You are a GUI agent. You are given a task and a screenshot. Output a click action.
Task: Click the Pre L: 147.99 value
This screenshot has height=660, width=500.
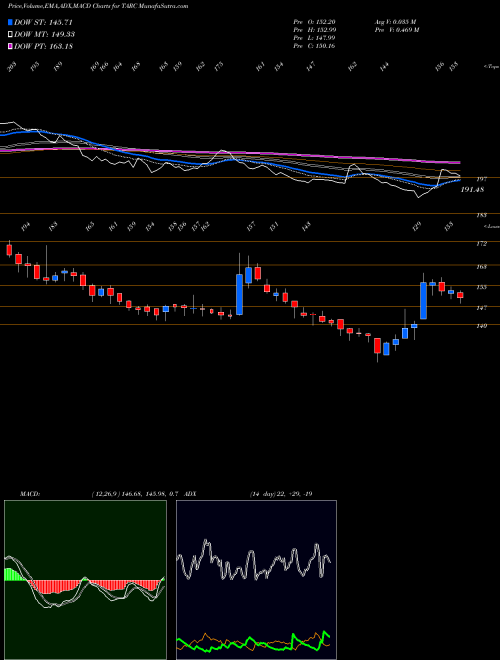314,38
